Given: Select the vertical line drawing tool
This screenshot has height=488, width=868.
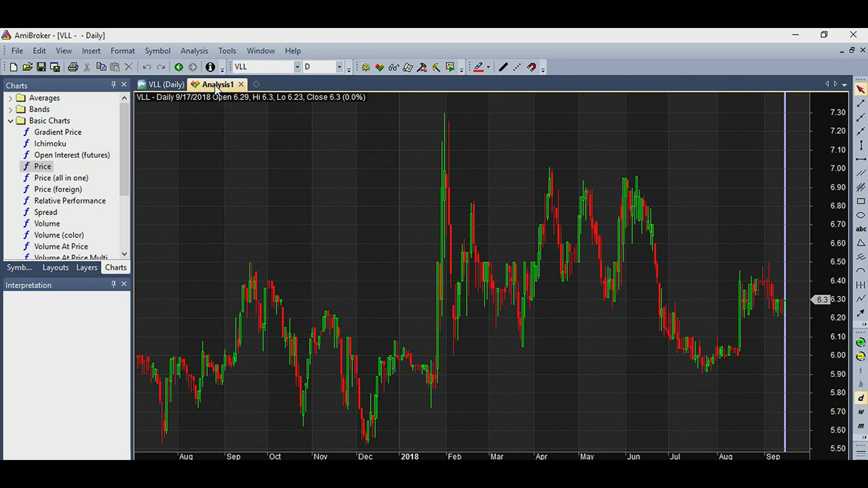Looking at the screenshot, I should (861, 145).
